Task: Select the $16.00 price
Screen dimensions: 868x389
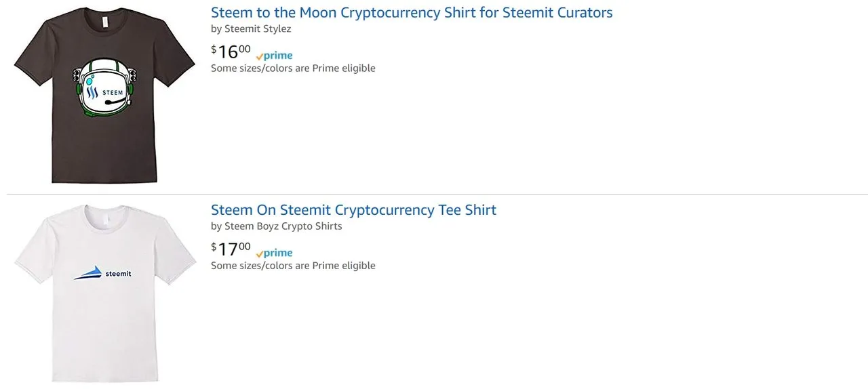Action: [231, 52]
